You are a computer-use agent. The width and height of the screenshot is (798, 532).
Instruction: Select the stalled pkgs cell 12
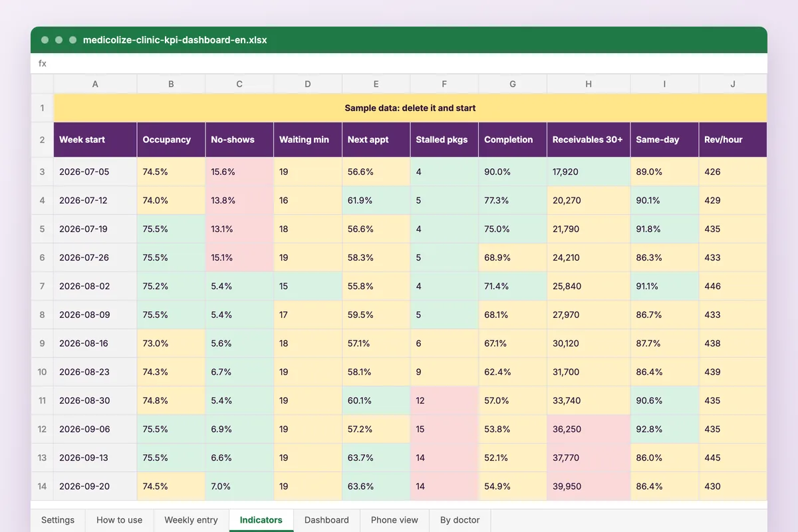click(444, 400)
